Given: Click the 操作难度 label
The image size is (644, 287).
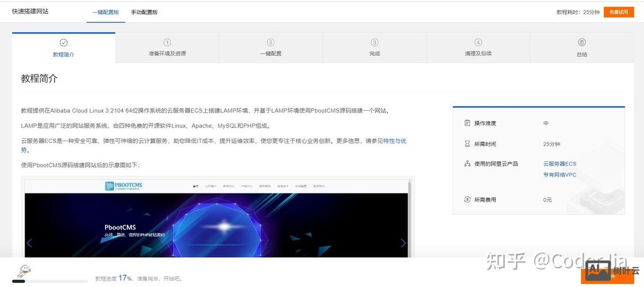Looking at the screenshot, I should pyautogui.click(x=486, y=123).
